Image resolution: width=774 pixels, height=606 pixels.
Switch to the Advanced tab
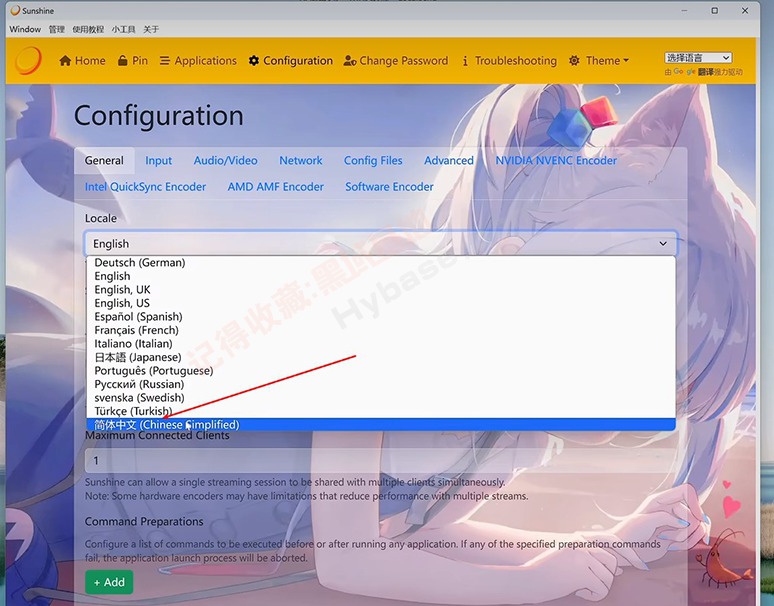pyautogui.click(x=449, y=160)
